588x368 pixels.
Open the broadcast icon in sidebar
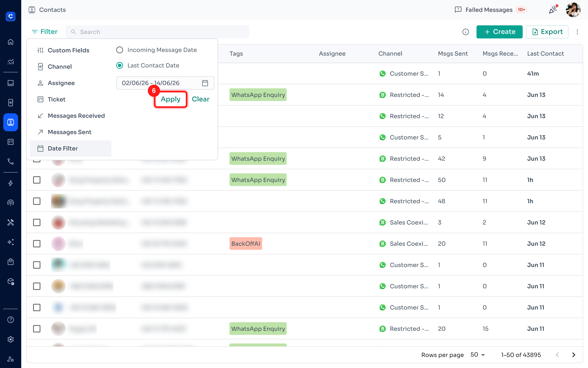pos(10,203)
